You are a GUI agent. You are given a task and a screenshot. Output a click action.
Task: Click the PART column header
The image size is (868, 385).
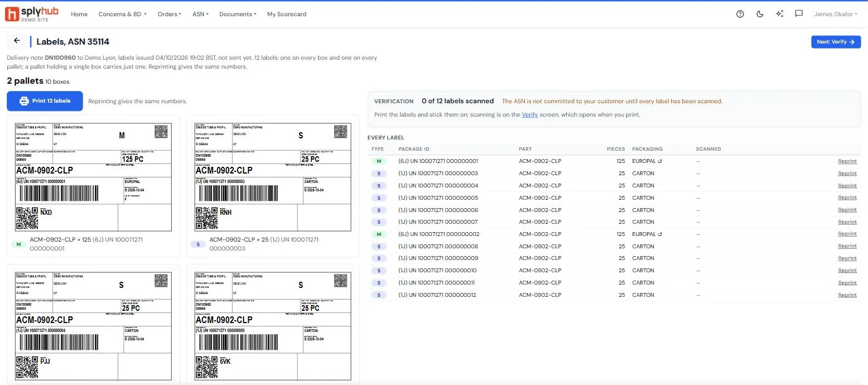pos(525,149)
